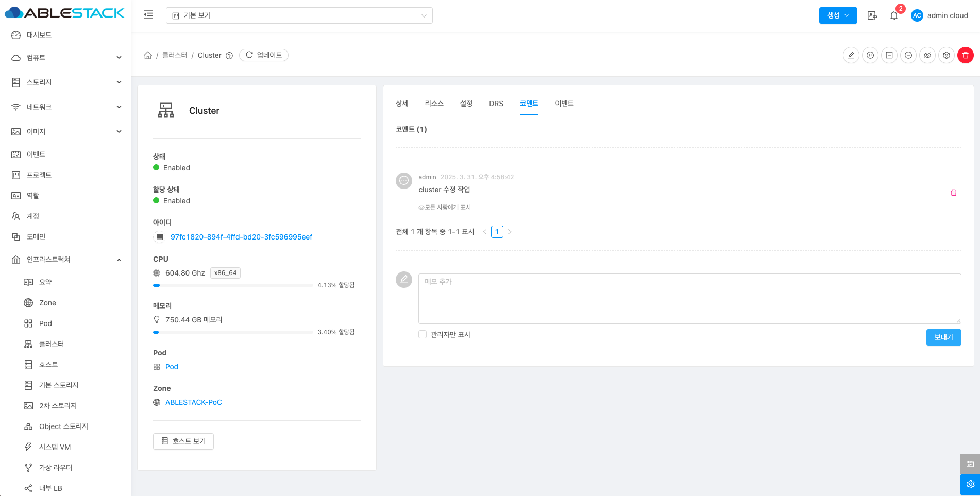
Task: Open 이벤트 in the sidebar
Action: [x=36, y=155]
